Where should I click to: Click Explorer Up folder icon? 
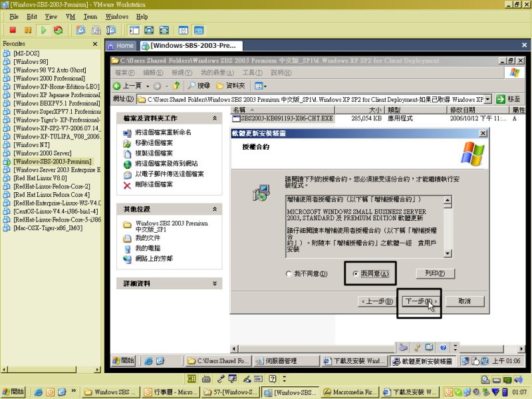(x=176, y=86)
